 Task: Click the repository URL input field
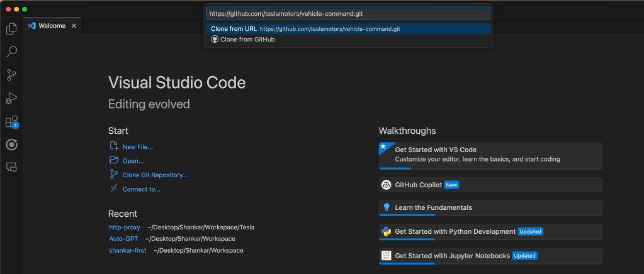[347, 14]
